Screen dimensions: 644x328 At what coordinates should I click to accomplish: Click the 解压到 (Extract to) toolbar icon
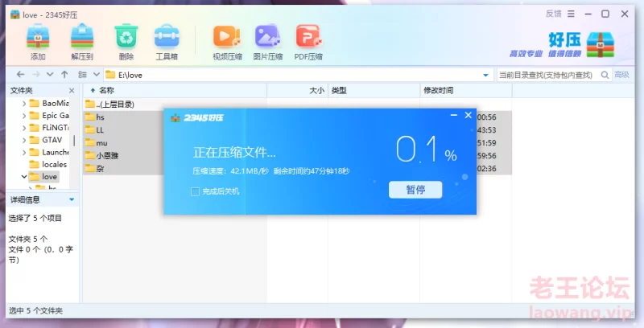pyautogui.click(x=82, y=42)
